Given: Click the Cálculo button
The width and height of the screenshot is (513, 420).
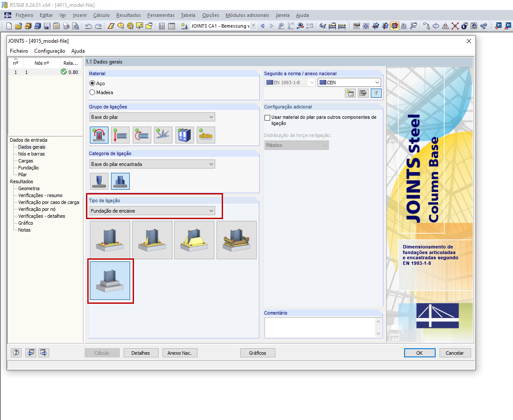Looking at the screenshot, I should (102, 353).
